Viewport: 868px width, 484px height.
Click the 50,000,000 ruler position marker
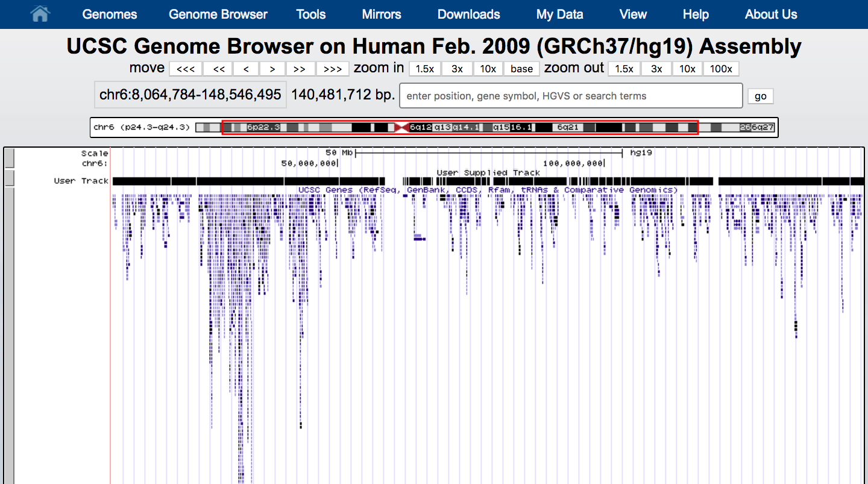click(x=309, y=163)
